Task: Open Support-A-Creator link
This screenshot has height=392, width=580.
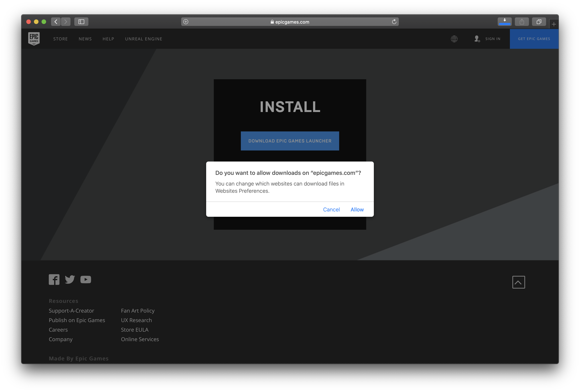Action: [71, 311]
